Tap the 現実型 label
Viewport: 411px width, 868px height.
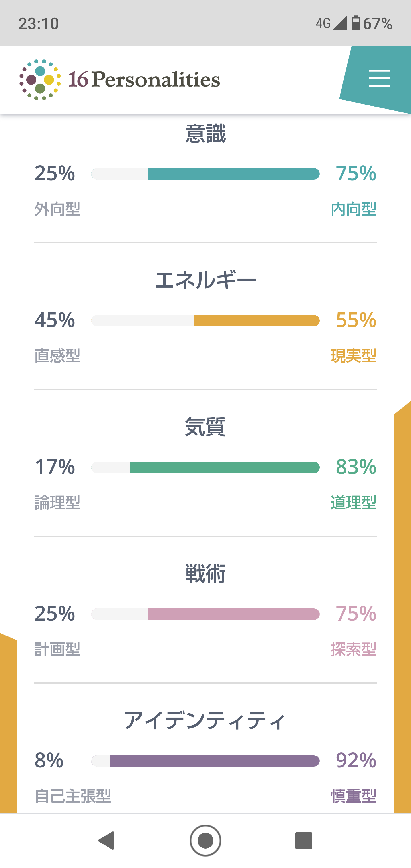[x=353, y=356]
